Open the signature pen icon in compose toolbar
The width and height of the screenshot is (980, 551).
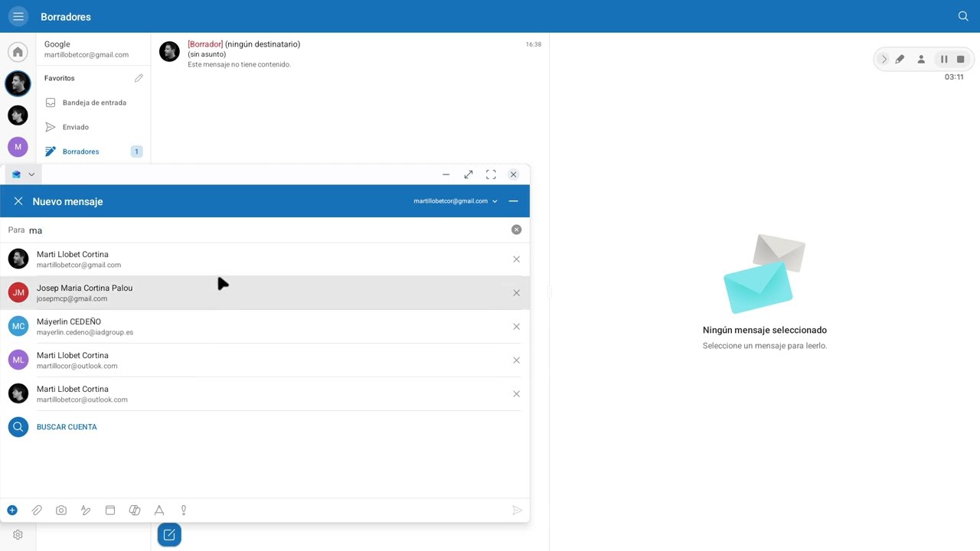tap(86, 510)
